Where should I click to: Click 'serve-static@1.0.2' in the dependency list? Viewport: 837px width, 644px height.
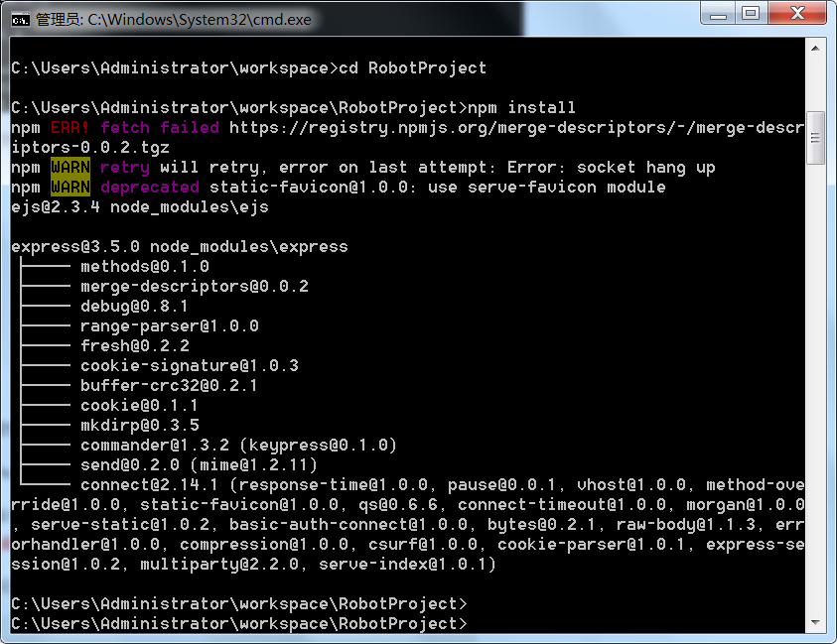(x=120, y=525)
